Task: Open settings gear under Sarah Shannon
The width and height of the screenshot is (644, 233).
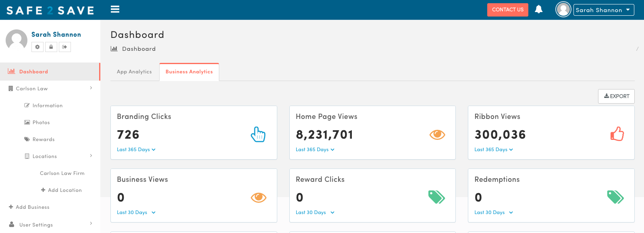Action: coord(37,47)
